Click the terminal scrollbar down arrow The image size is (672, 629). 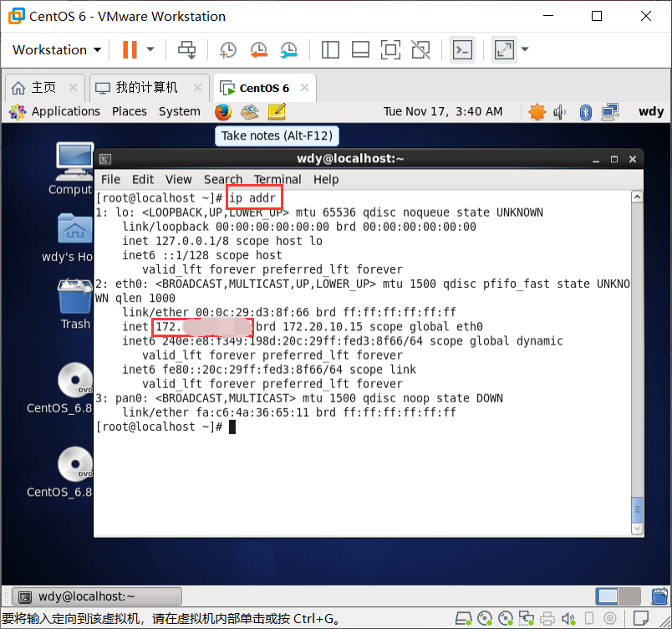(x=637, y=529)
